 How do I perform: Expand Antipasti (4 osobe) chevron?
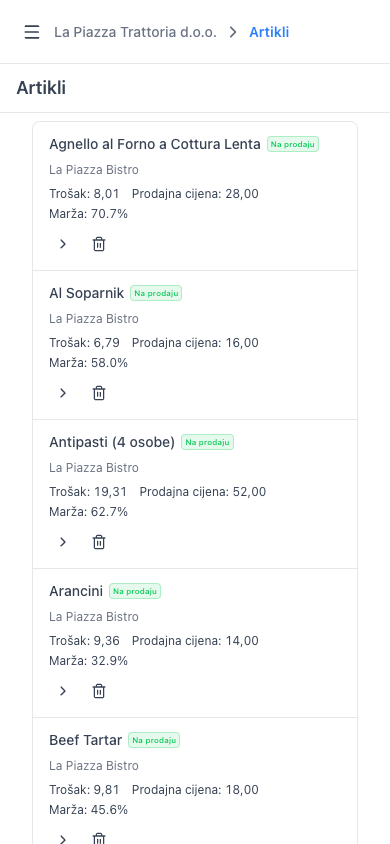pyautogui.click(x=63, y=542)
